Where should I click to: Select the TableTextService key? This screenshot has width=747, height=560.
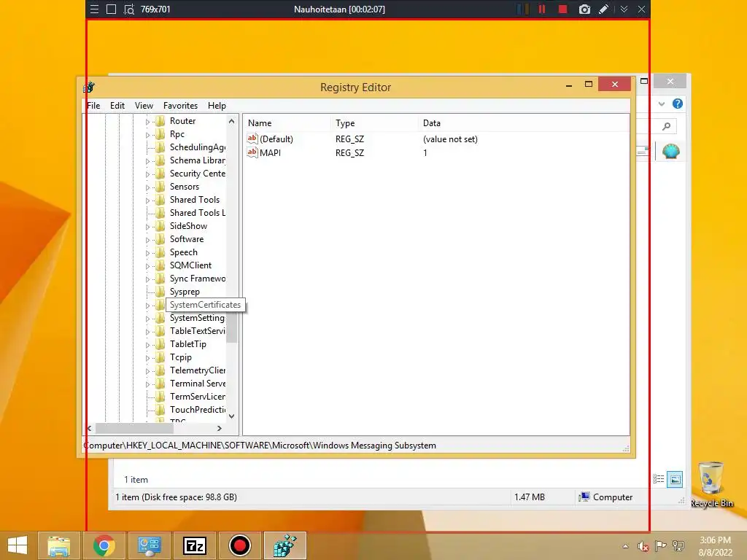click(197, 331)
